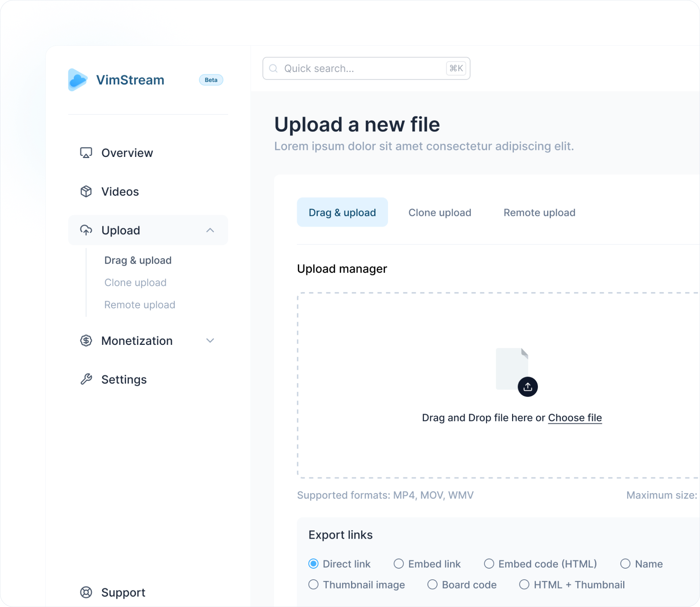Select the Board code radio option

point(432,584)
